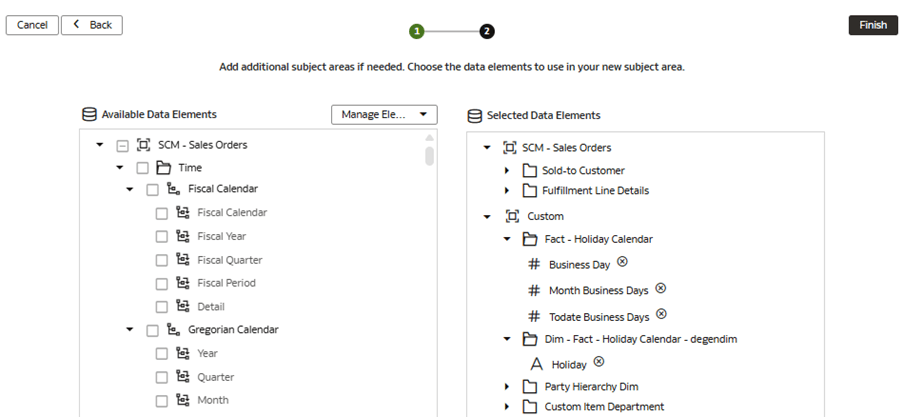Click step 1 in the progress indicator
Screen dimensions: 903x417
[x=416, y=31]
